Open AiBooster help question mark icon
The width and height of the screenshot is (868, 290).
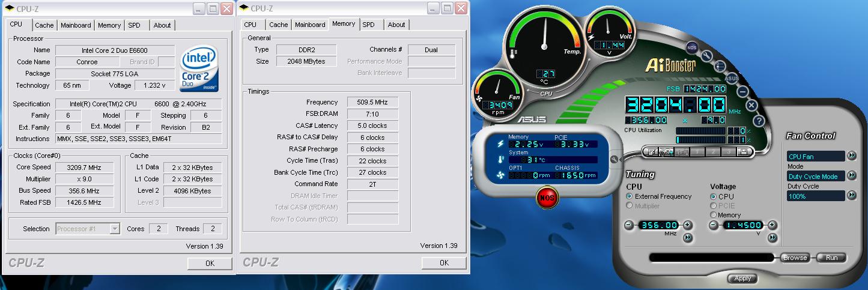[758, 121]
